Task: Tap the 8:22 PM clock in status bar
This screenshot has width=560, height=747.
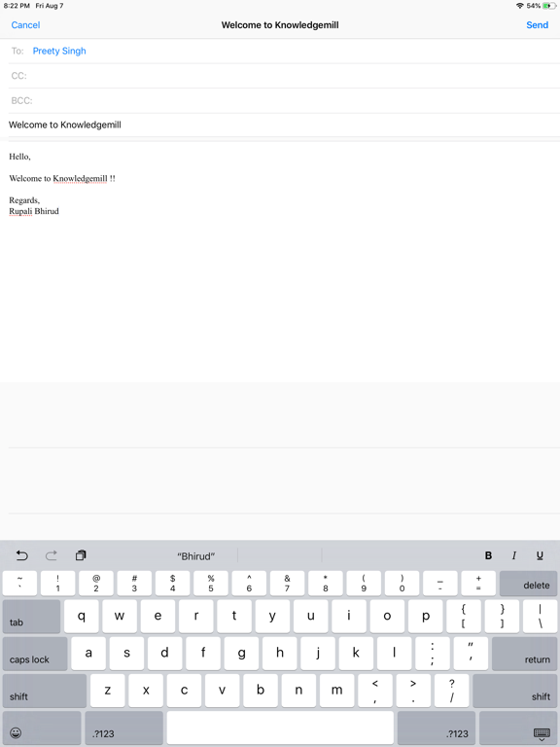Action: [17, 6]
